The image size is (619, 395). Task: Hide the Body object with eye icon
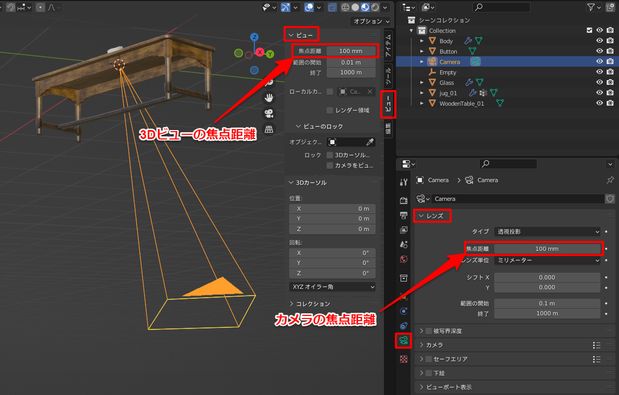[x=599, y=41]
